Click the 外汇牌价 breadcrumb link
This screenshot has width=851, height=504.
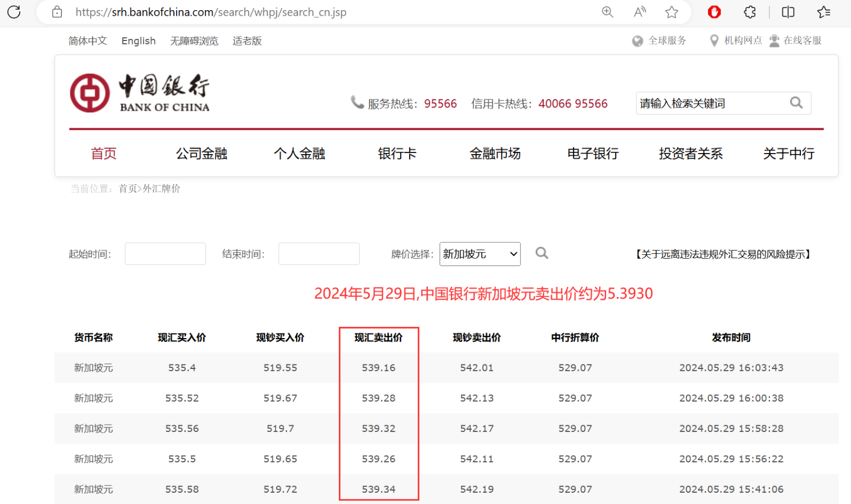click(x=162, y=188)
